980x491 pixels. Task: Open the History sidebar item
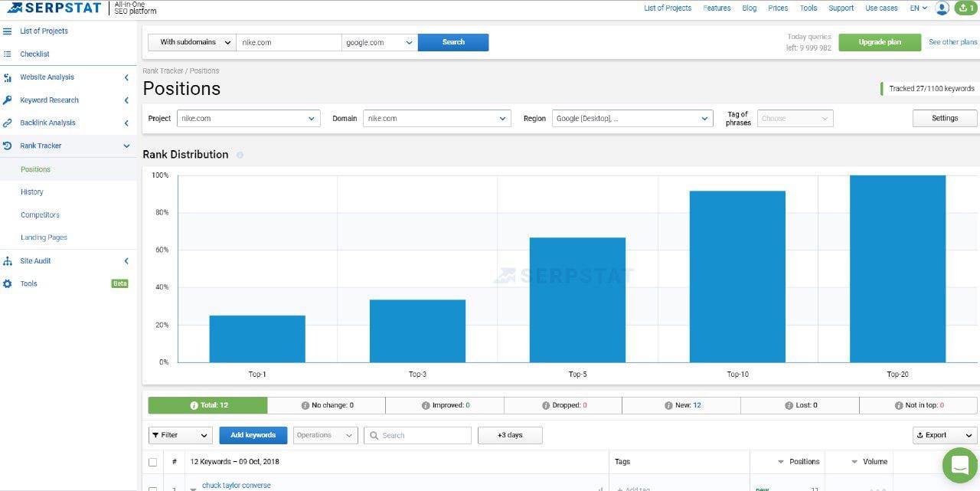pos(32,192)
